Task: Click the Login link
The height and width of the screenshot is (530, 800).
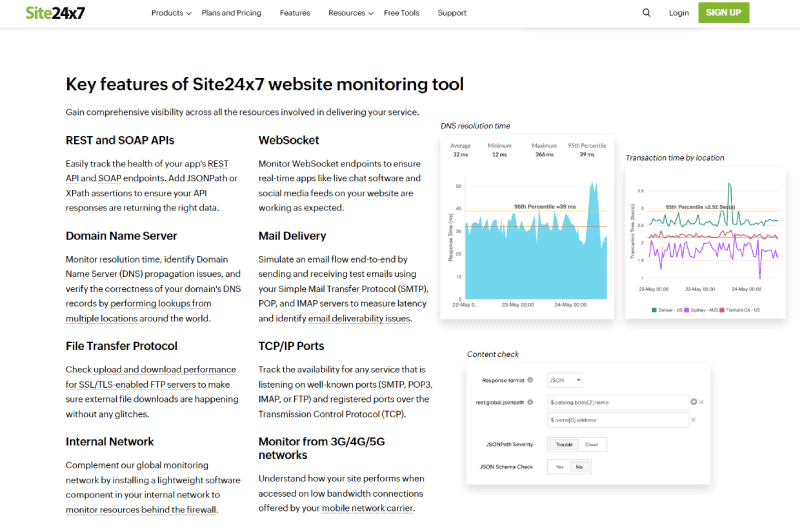Action: point(679,13)
